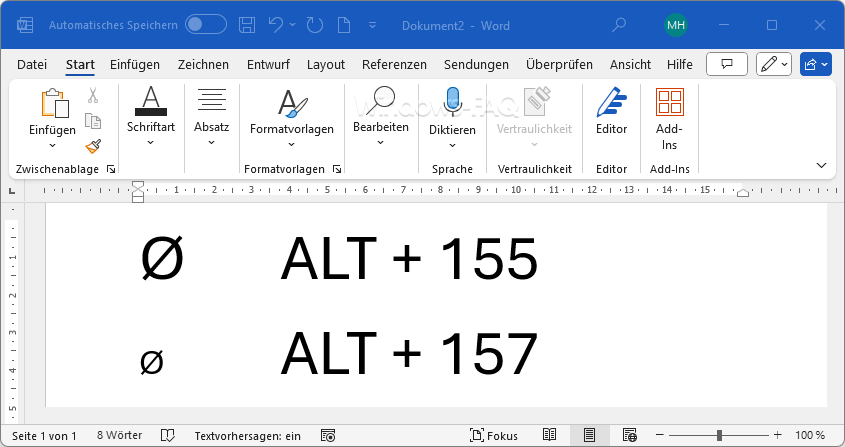The image size is (845, 447).
Task: Open the Editing mode pencil dropdown
Action: click(774, 64)
